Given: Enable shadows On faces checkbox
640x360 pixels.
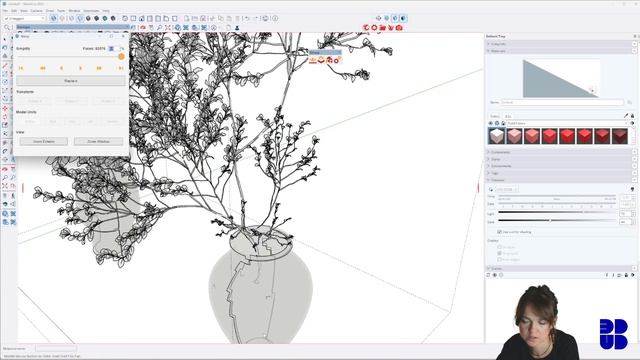Looking at the screenshot, I should coord(499,247).
